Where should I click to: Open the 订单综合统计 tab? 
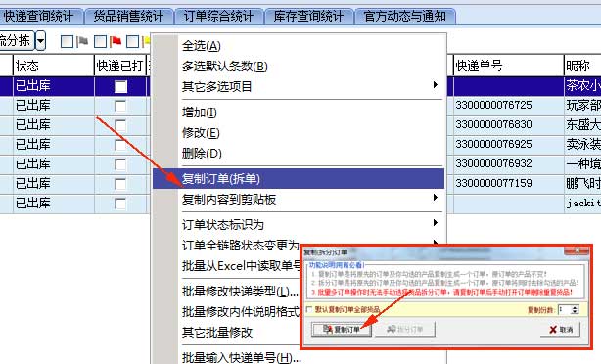(218, 16)
